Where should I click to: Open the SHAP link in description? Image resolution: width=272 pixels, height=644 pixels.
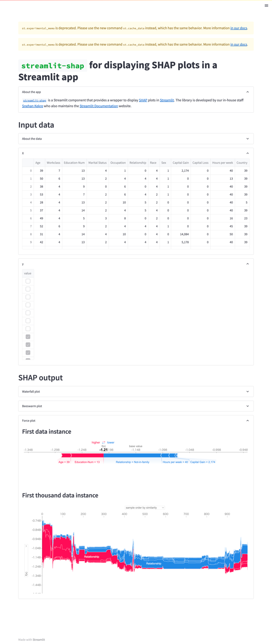point(143,100)
